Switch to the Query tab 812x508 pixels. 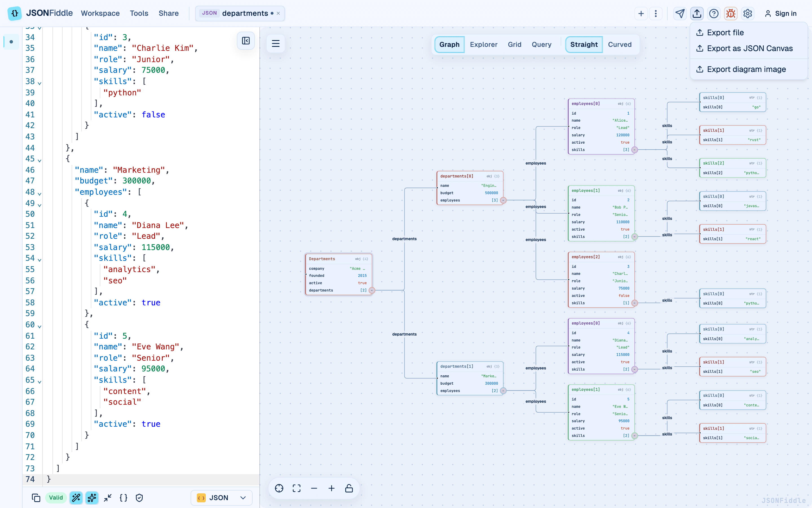[541, 44]
